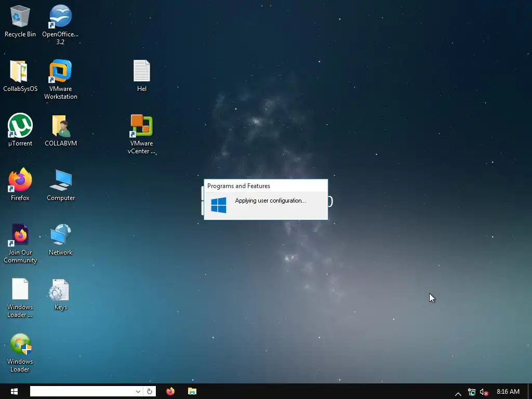Show hidden system tray icons

[x=458, y=393]
